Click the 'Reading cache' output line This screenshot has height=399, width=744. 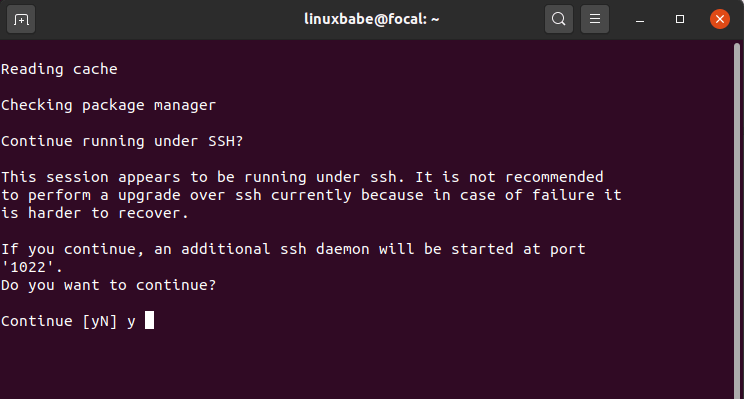(59, 69)
